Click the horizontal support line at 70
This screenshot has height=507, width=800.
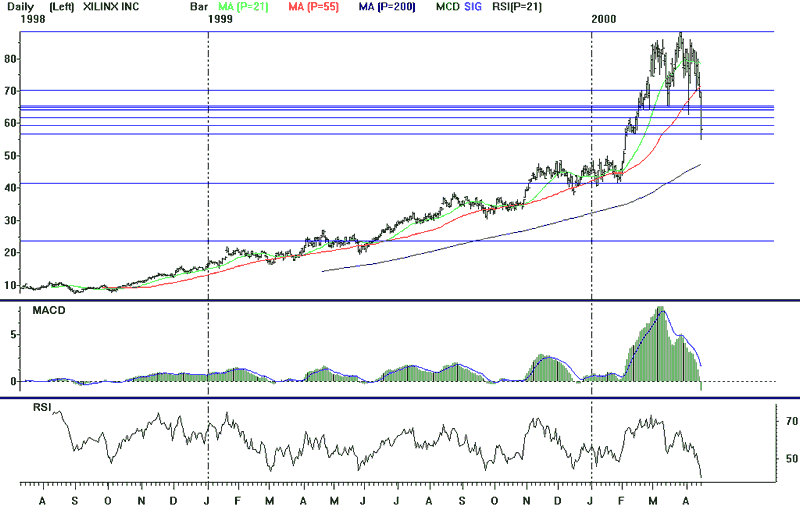coord(397,91)
